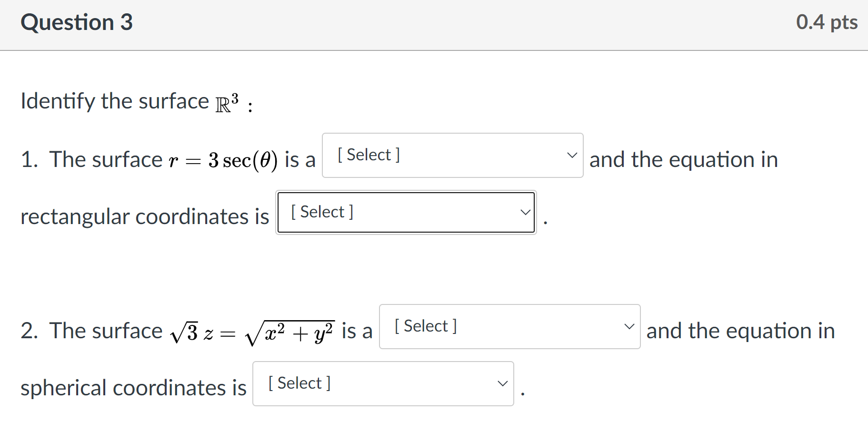Click the chevron arrow on the third Select box
The height and width of the screenshot is (421, 868).
629,326
